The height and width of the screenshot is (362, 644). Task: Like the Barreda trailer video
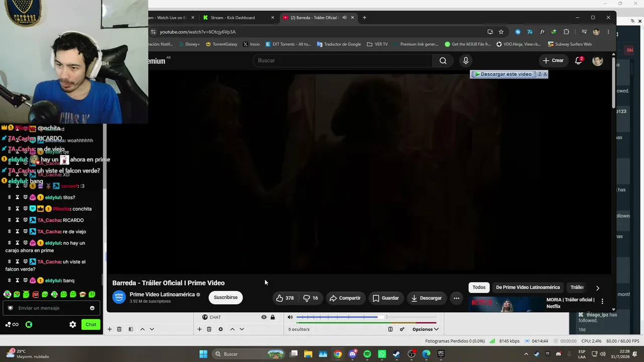click(x=285, y=298)
